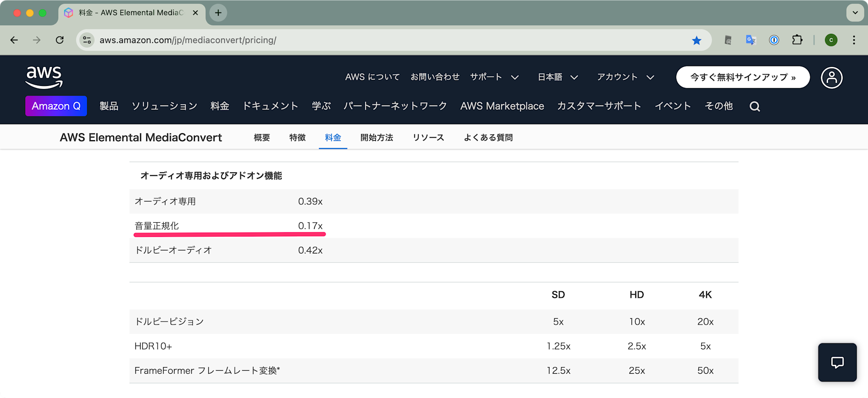Click the browser back arrow

[14, 40]
